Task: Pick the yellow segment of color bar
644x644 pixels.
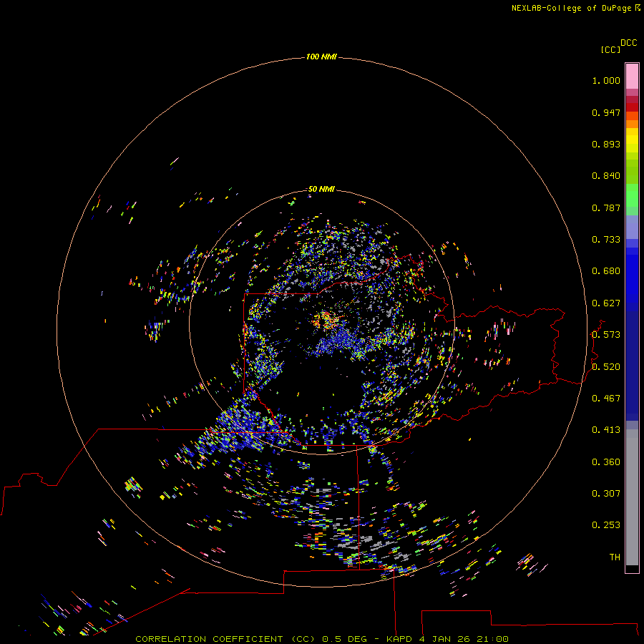Action: pyautogui.click(x=632, y=140)
